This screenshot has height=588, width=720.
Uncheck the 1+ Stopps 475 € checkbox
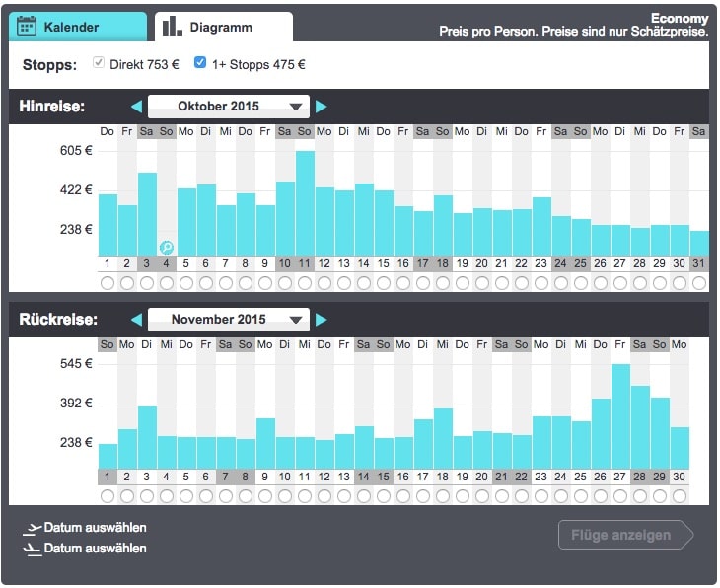coord(200,64)
